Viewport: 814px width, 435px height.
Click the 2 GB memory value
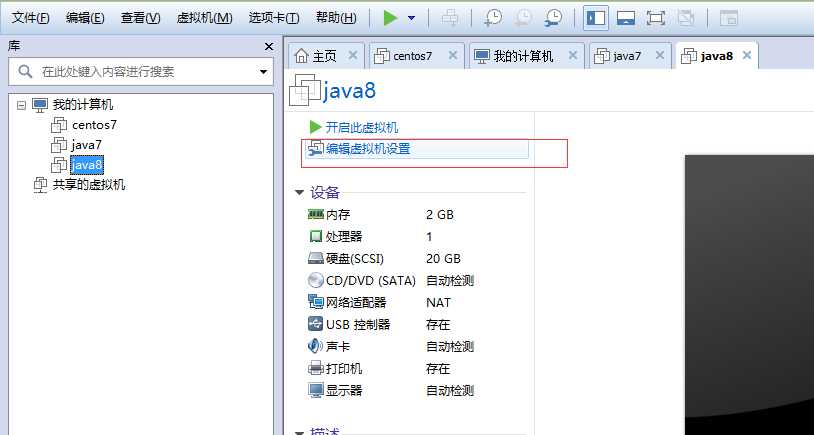point(440,214)
